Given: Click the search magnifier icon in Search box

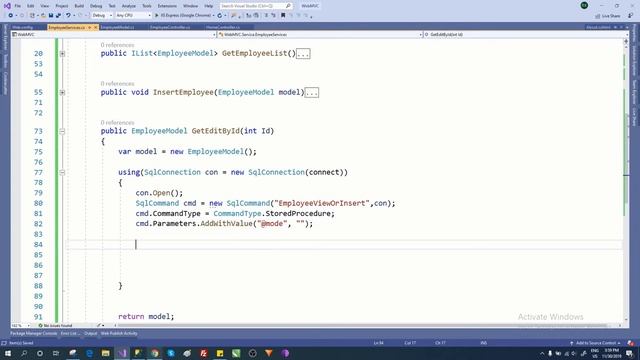Looking at the screenshot, I should (288, 6).
